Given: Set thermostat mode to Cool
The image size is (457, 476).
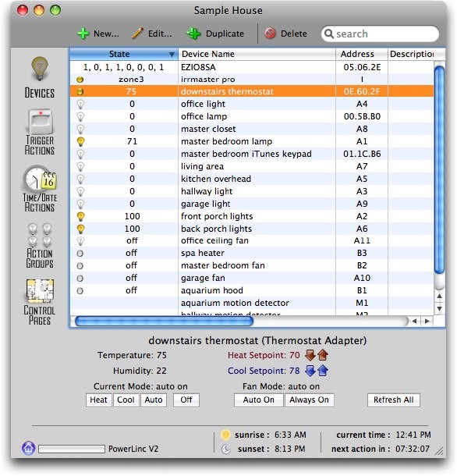Looking at the screenshot, I should pos(126,400).
